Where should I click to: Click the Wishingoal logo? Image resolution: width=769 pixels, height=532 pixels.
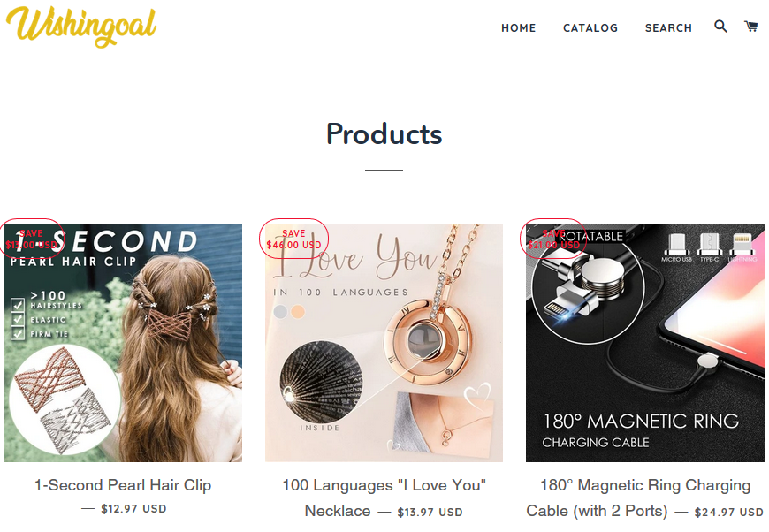pos(81,27)
